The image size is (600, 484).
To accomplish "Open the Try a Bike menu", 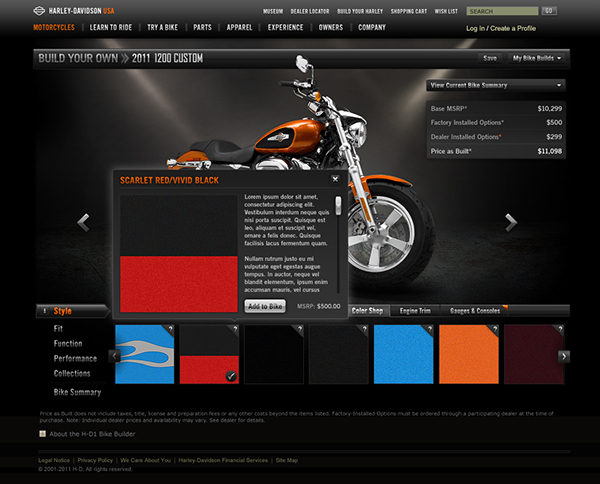I will [x=162, y=27].
